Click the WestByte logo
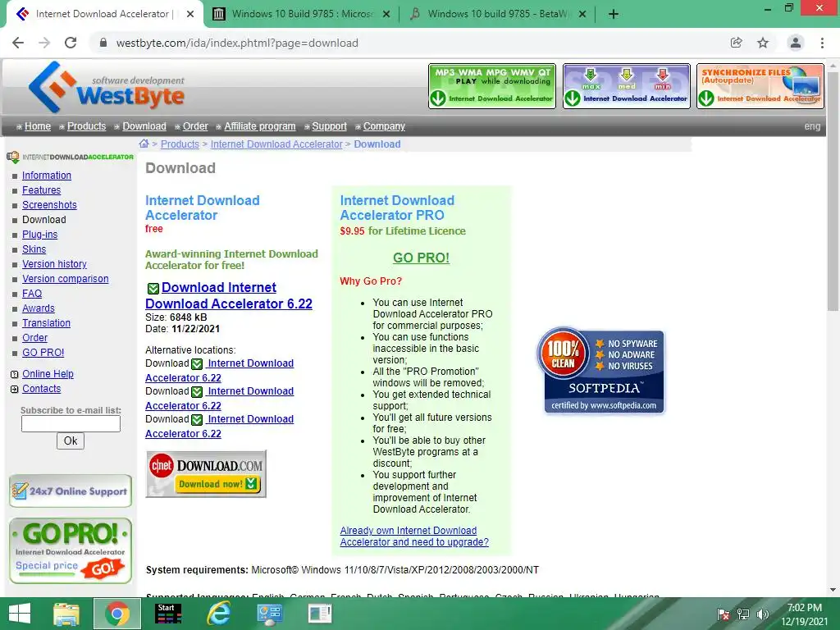 (107, 87)
